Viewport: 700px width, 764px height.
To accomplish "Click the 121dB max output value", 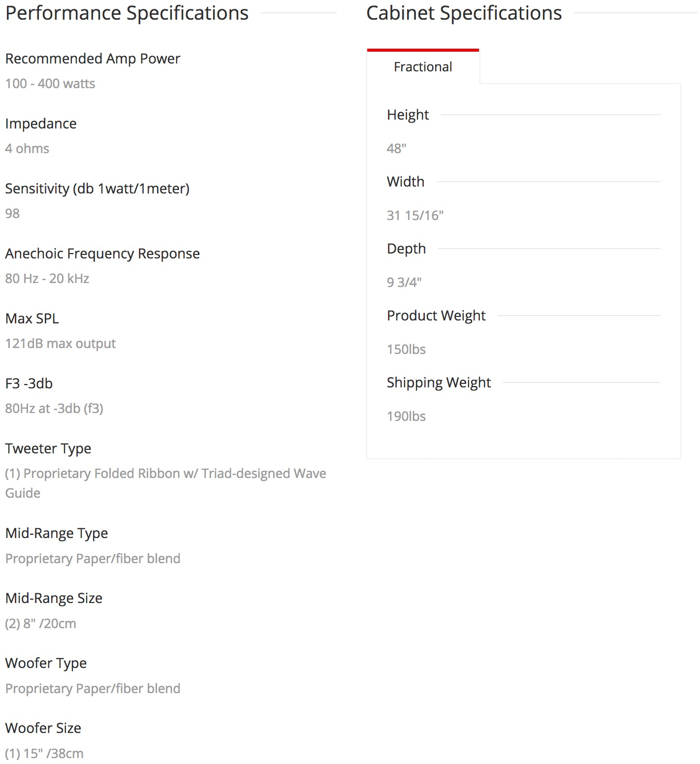I will [61, 344].
